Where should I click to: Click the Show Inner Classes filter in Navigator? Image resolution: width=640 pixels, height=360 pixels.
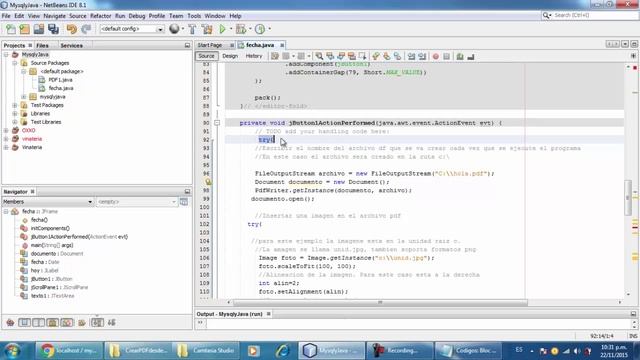click(67, 322)
